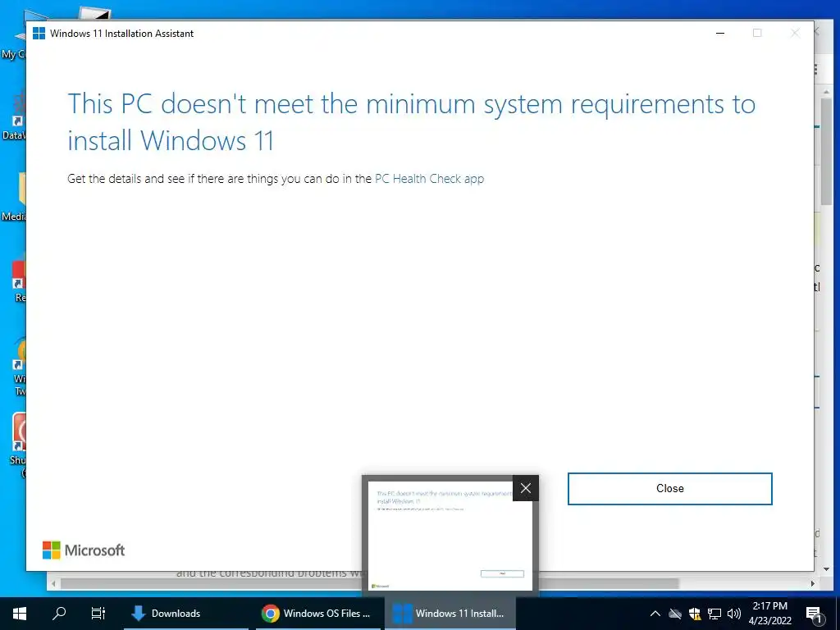The image size is (840, 630).
Task: Show hidden tray icons chevron
Action: tap(655, 614)
